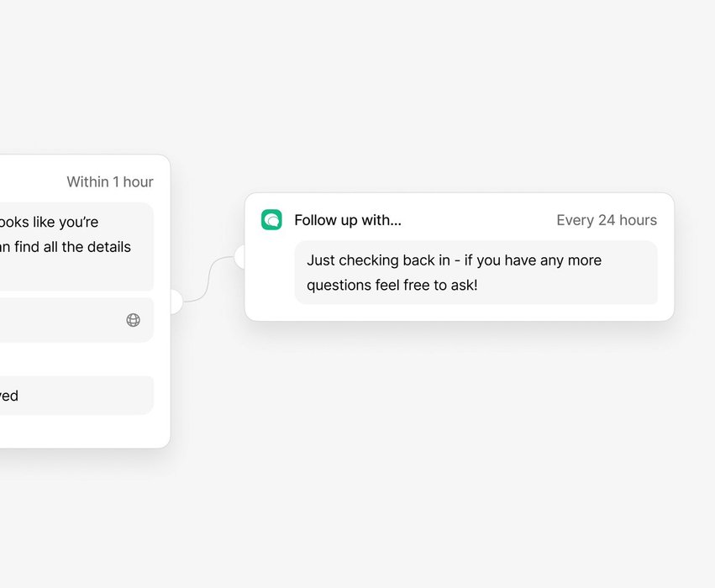This screenshot has height=588, width=715.
Task: Click the input connector on Follow up card
Action: click(x=241, y=257)
